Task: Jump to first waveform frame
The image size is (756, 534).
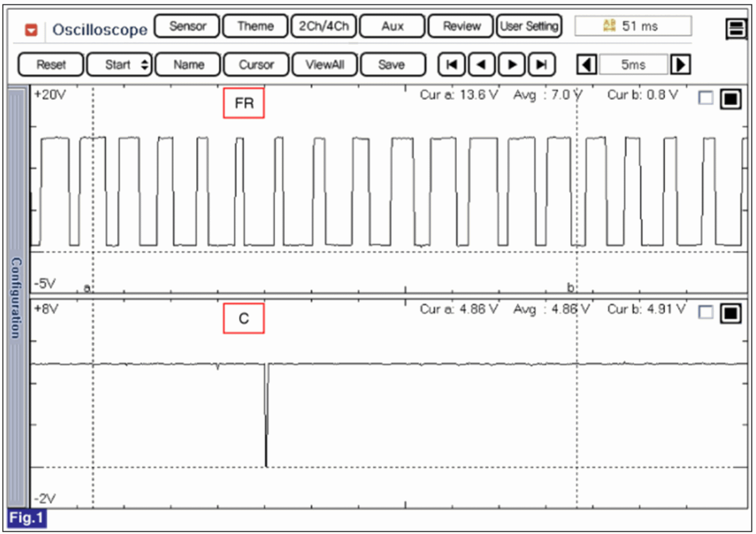Action: click(x=451, y=65)
